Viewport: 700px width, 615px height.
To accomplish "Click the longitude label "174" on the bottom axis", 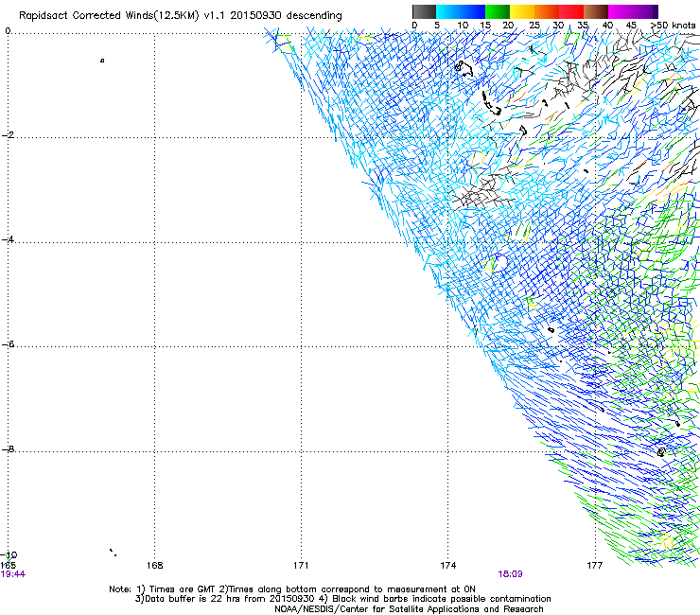I will pos(447,566).
